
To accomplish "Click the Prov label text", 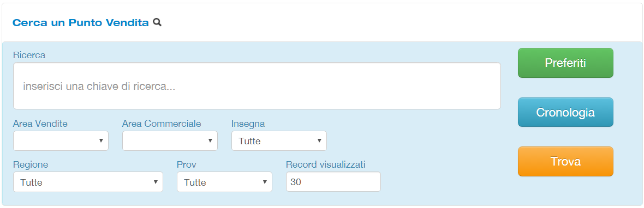I will point(187,164).
